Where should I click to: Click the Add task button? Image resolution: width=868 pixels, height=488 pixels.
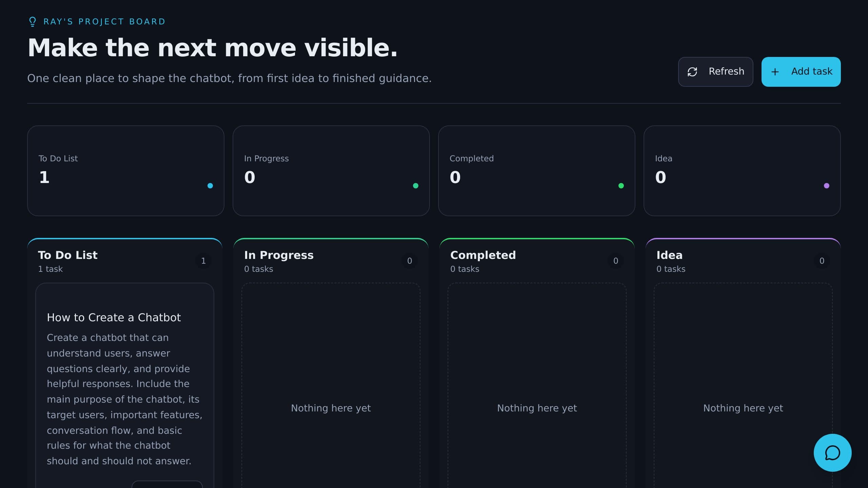pos(801,72)
